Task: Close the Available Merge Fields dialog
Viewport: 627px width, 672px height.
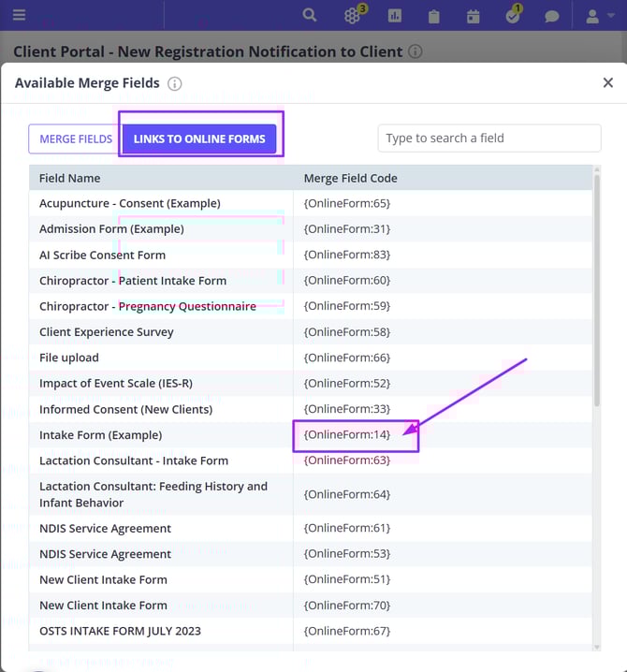Action: tap(607, 83)
